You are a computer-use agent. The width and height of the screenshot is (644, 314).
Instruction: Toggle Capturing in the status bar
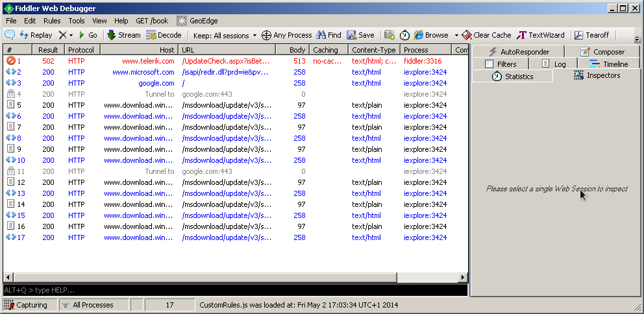(26, 305)
